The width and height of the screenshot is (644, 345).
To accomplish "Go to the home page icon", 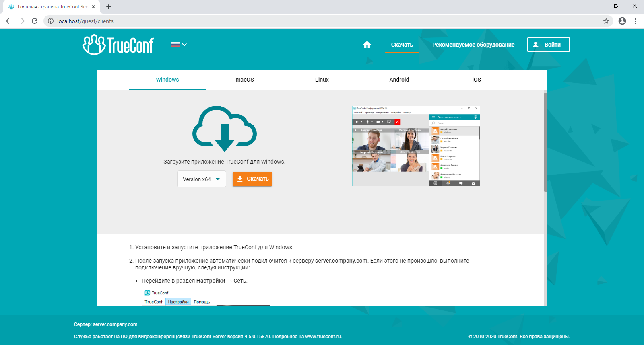I will [367, 45].
